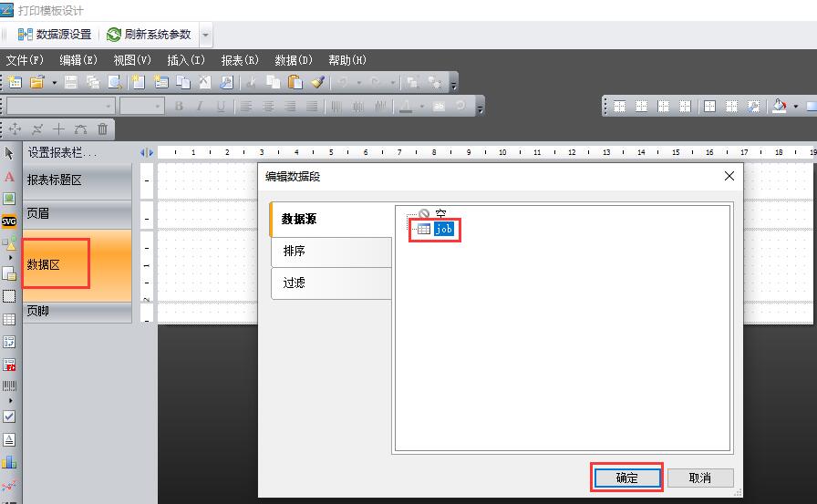Click the fill color paint bucket

[x=779, y=107]
